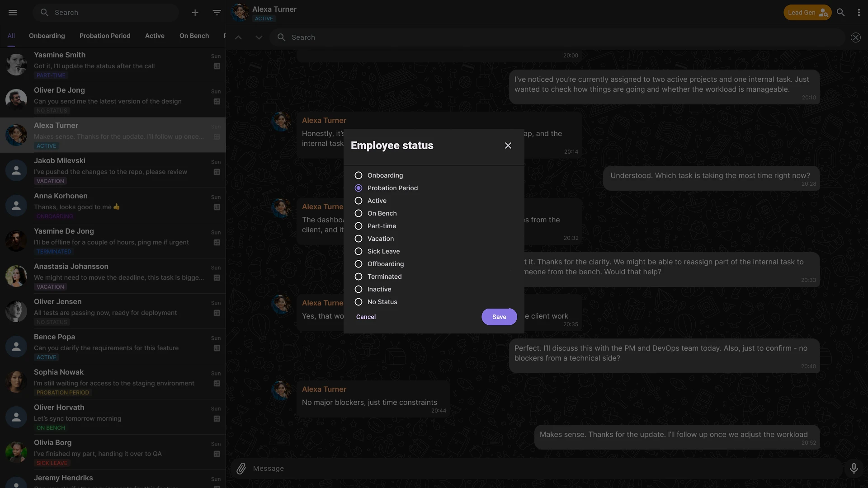Jump to the next search result arrow

click(259, 38)
